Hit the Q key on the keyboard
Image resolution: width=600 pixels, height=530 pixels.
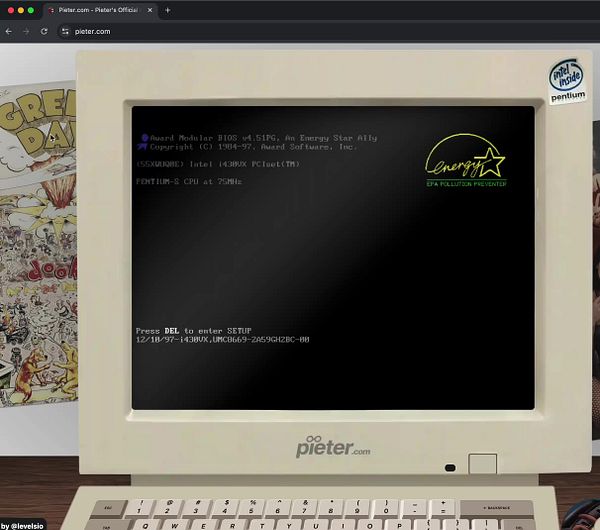(x=145, y=525)
